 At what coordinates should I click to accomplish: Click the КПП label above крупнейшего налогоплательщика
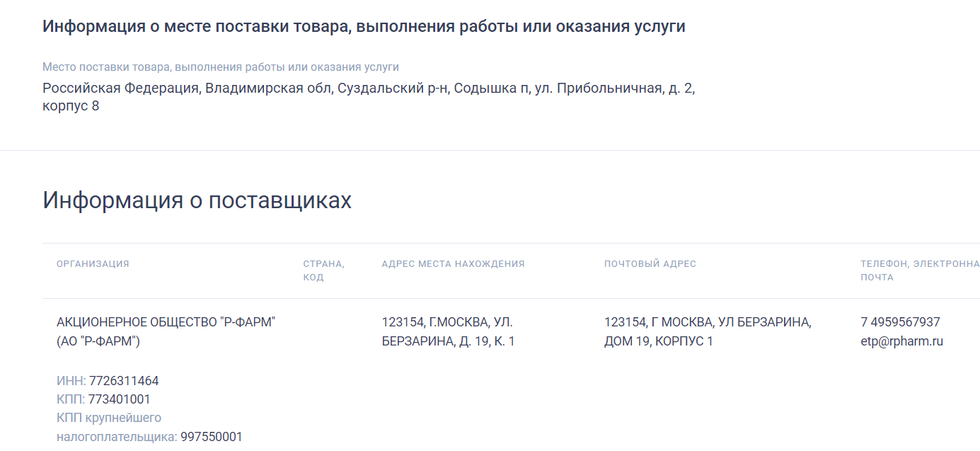70,399
